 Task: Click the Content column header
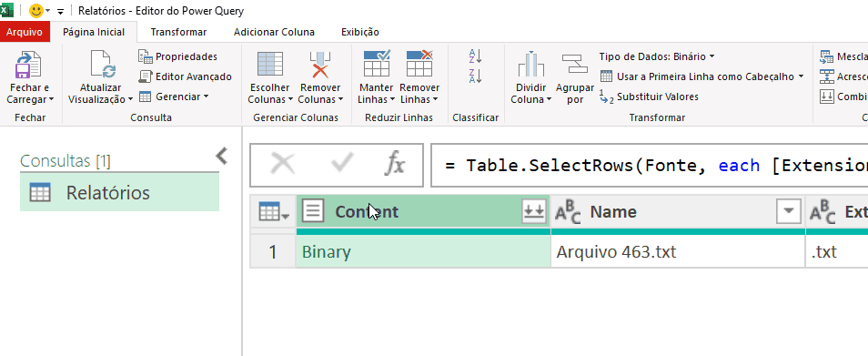423,211
